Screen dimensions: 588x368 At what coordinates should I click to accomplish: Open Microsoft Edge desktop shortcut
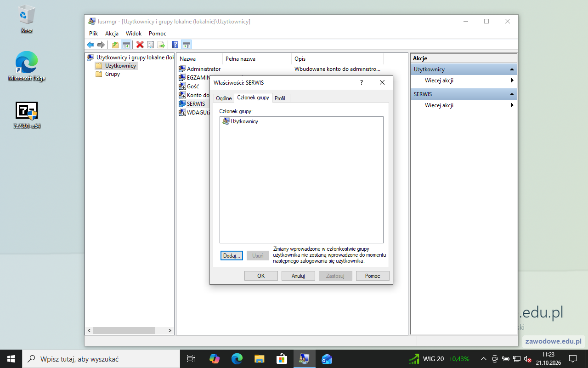coord(27,67)
